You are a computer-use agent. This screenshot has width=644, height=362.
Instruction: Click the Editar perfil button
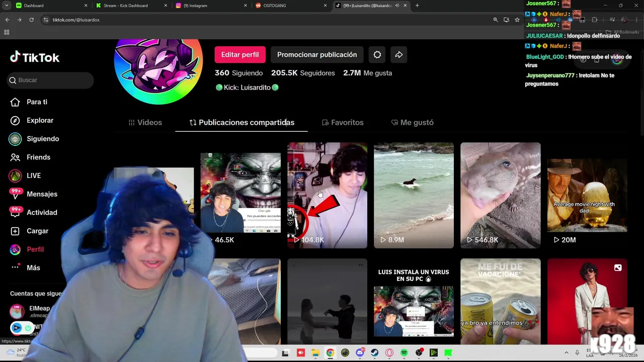tap(240, 54)
